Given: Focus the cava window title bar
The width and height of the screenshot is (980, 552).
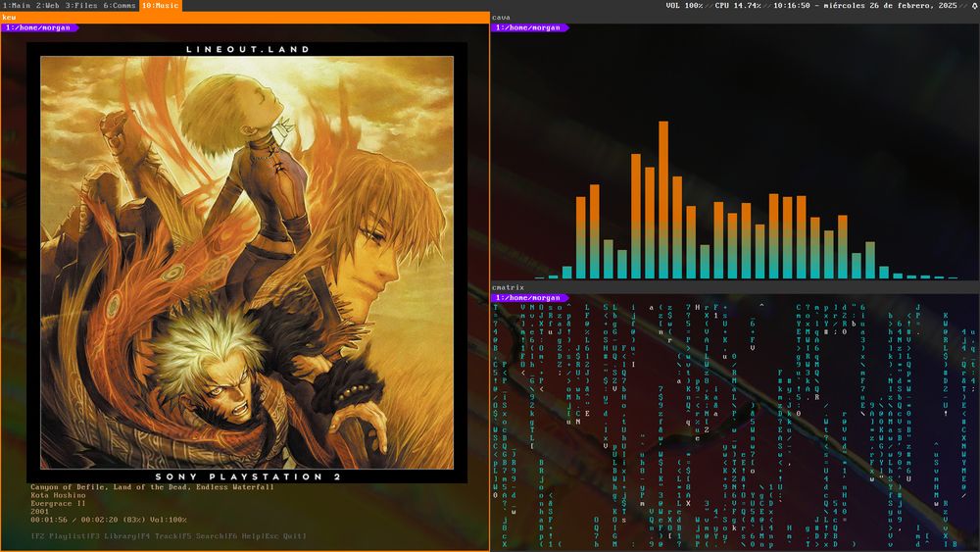Looking at the screenshot, I should coord(735,18).
